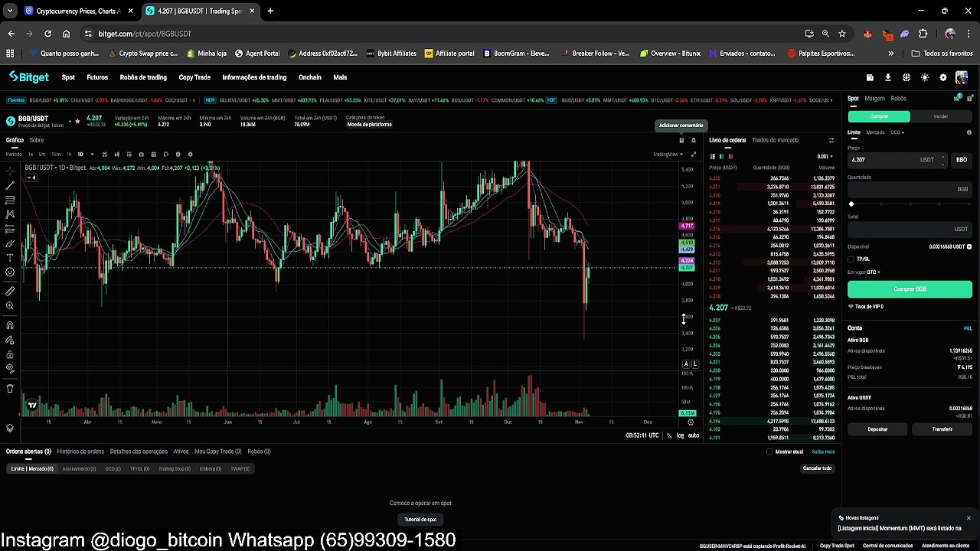Click the Quantidade input field
Screen dimensions: 980x551
pyautogui.click(x=910, y=189)
